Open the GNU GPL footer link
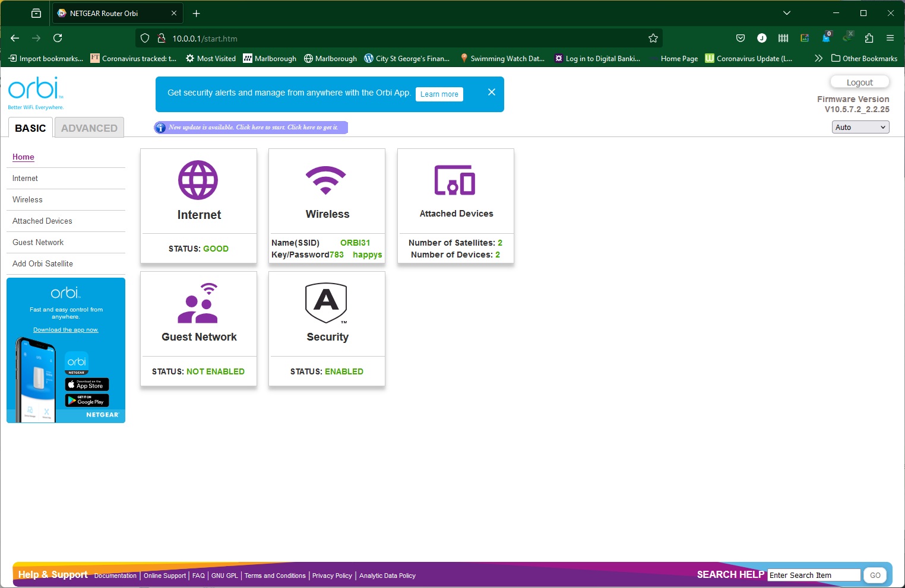This screenshot has width=905, height=588. coord(224,576)
